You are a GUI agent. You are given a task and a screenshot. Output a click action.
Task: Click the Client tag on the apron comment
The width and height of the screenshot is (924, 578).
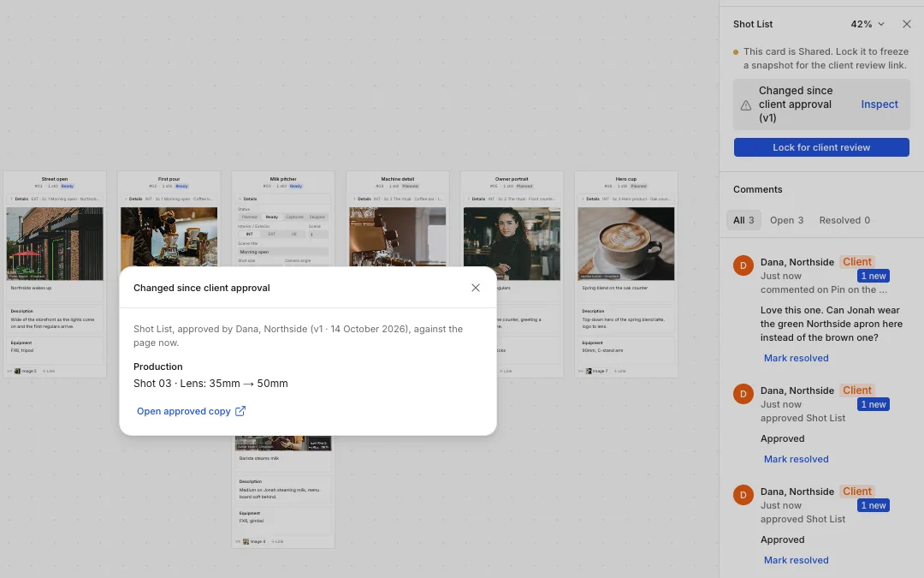(856, 262)
